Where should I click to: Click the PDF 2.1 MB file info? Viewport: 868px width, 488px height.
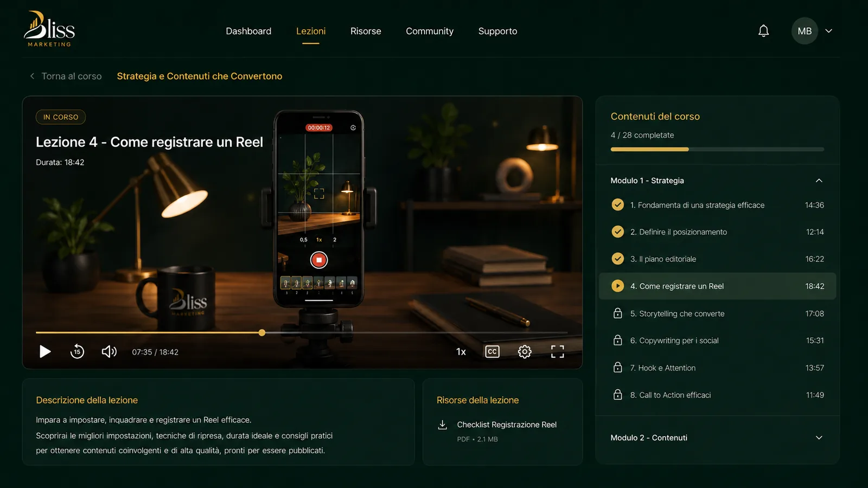[x=477, y=439]
